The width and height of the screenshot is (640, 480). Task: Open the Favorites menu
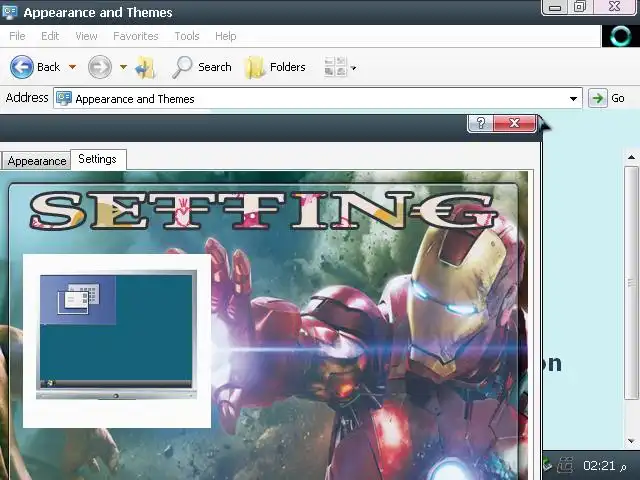[136, 36]
